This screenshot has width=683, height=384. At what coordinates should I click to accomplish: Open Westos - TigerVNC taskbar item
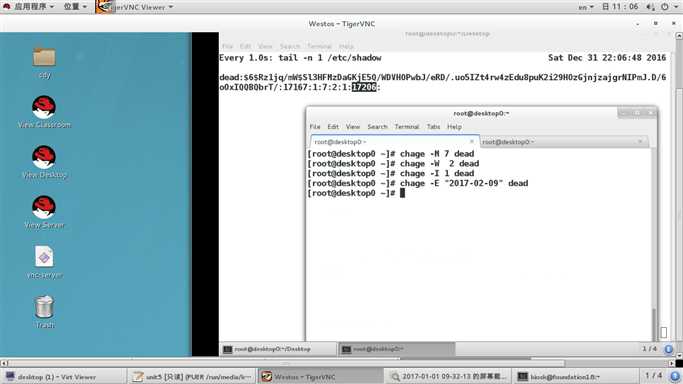pyautogui.click(x=321, y=377)
